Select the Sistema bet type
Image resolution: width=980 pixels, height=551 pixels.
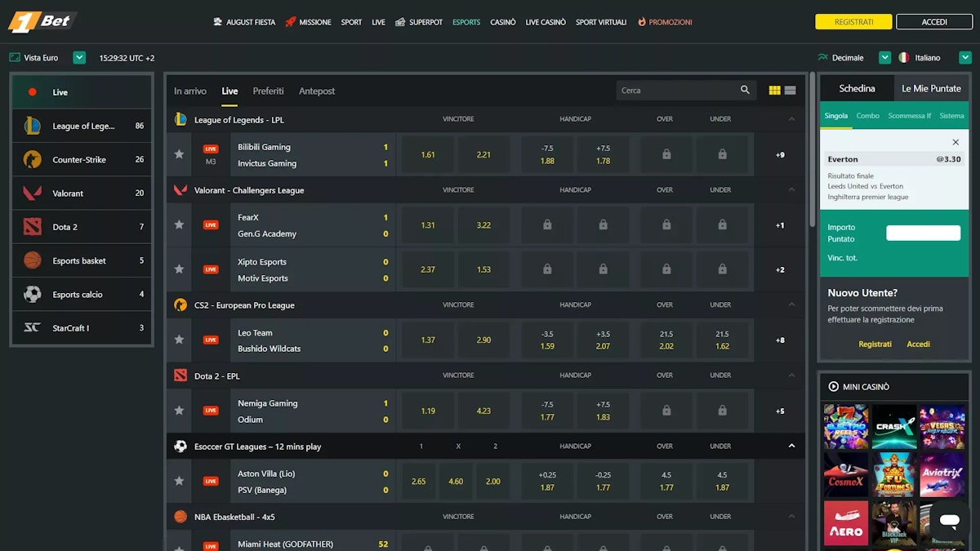(x=951, y=116)
